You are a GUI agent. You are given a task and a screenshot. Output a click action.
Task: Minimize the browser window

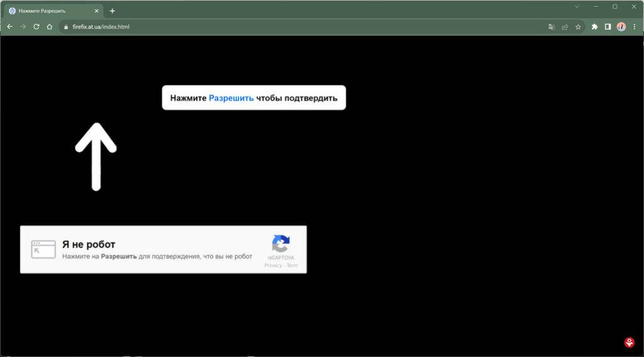pos(596,6)
